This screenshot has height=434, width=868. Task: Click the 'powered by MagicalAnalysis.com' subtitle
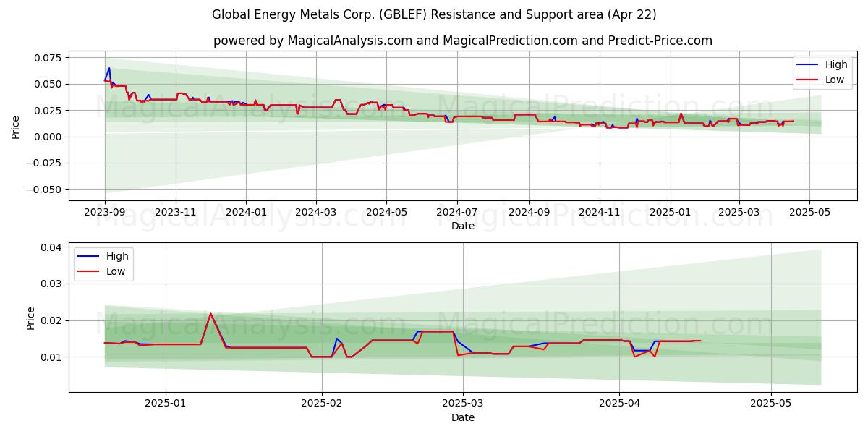click(x=463, y=41)
